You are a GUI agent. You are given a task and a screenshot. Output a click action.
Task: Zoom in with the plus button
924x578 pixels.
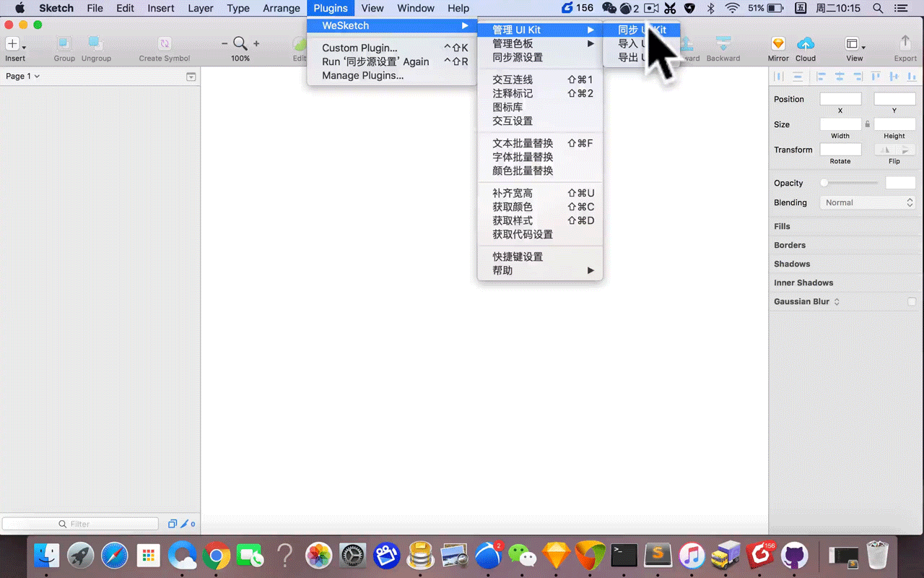(x=256, y=44)
